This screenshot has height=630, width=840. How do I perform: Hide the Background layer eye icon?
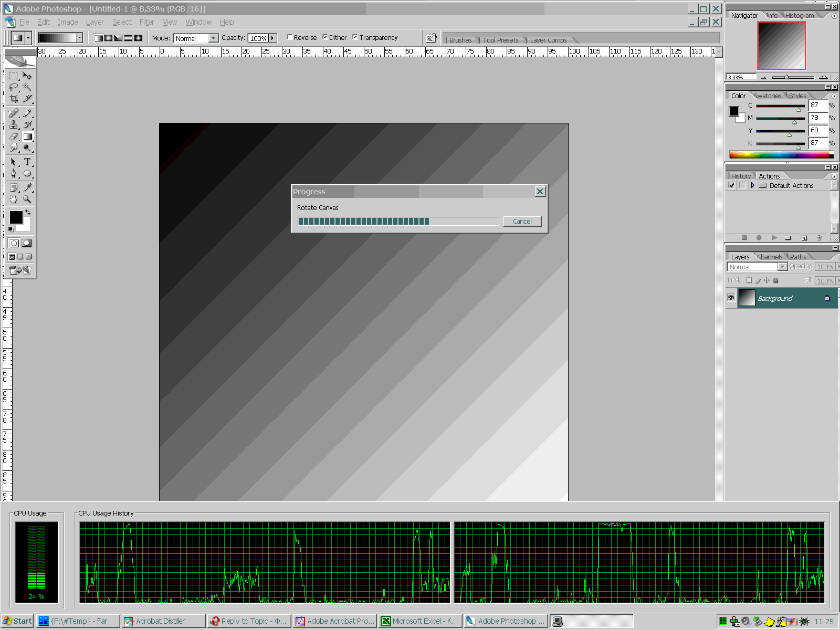pos(731,298)
